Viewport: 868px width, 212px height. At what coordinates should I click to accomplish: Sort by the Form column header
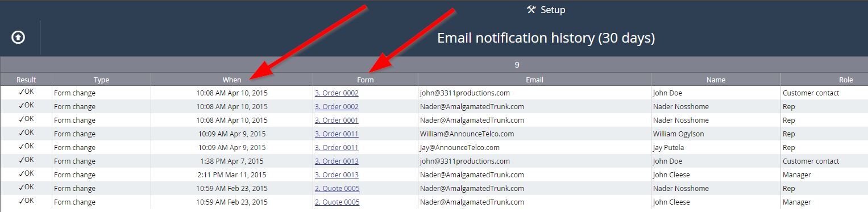point(366,80)
